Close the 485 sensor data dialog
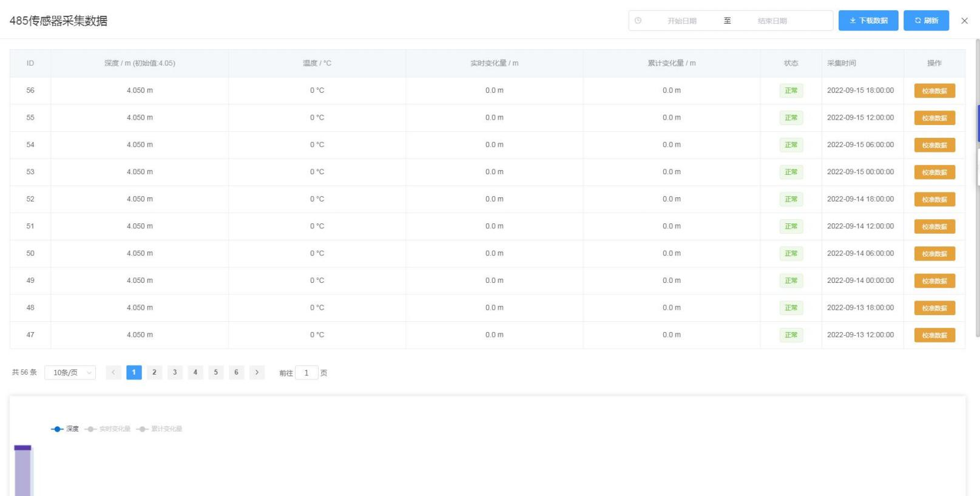Screen dimensions: 980x496 click(x=964, y=21)
